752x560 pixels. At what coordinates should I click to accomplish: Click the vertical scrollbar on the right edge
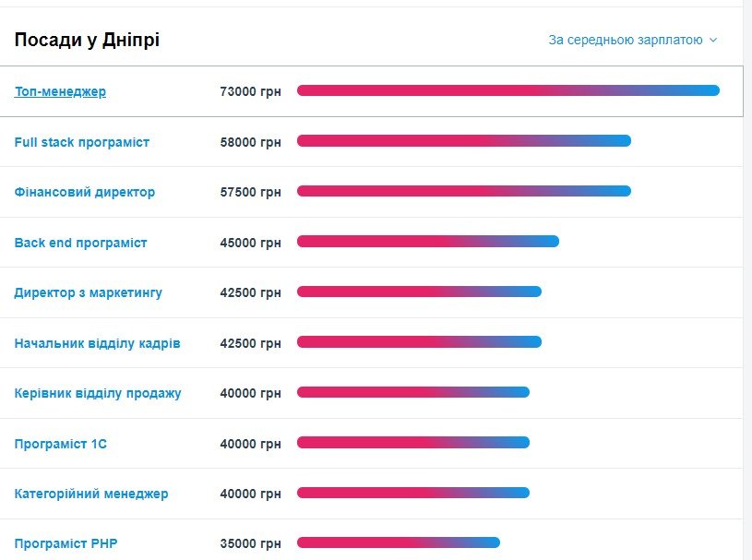746,277
